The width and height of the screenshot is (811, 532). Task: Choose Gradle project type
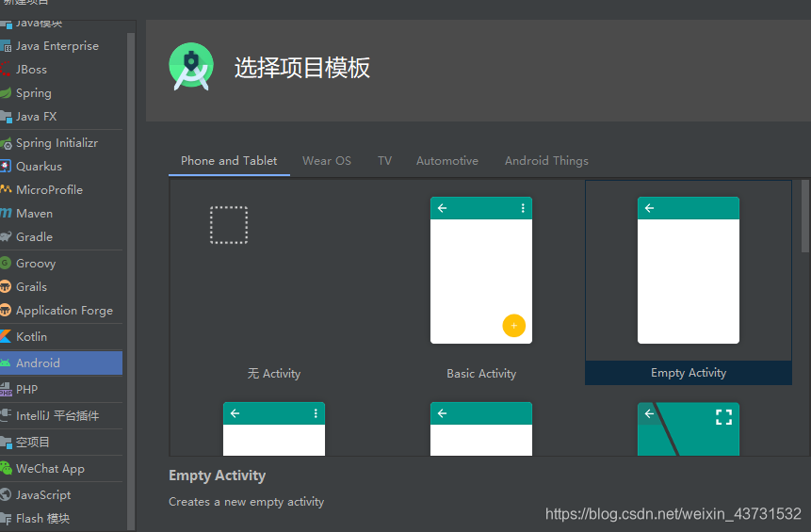tap(61, 236)
